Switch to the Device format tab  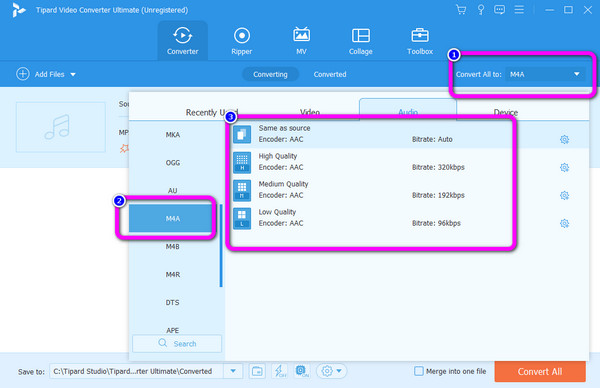click(505, 112)
